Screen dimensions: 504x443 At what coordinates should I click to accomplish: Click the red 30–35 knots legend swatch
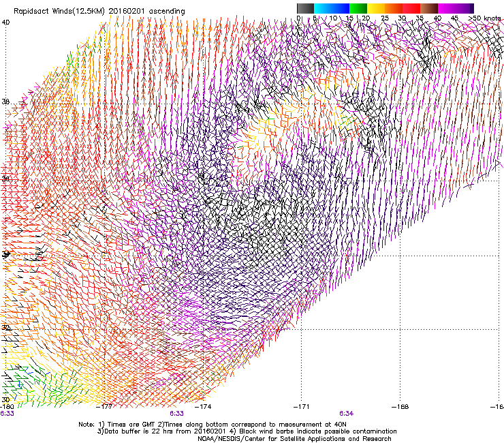[x=411, y=8]
